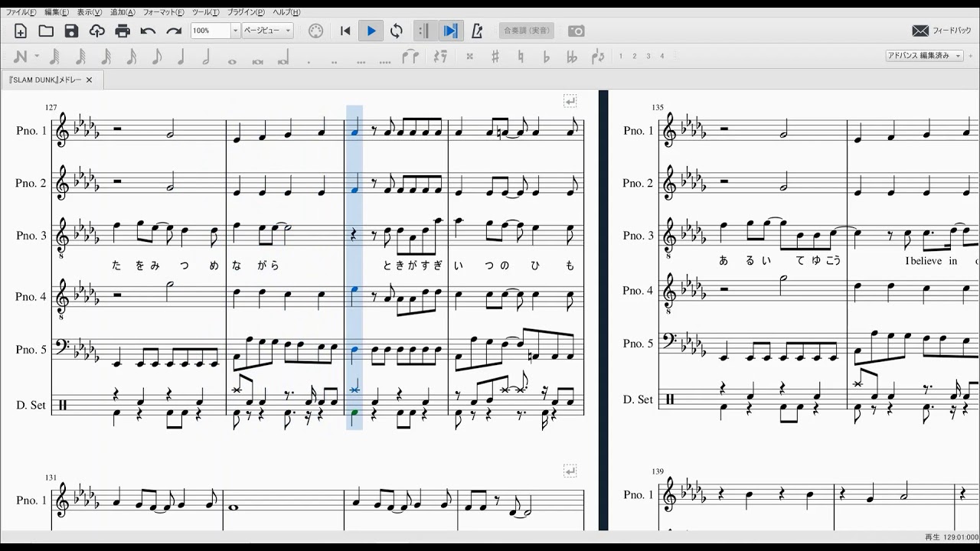Apply sharp accidental
Image resolution: width=980 pixels, height=551 pixels.
(x=495, y=57)
